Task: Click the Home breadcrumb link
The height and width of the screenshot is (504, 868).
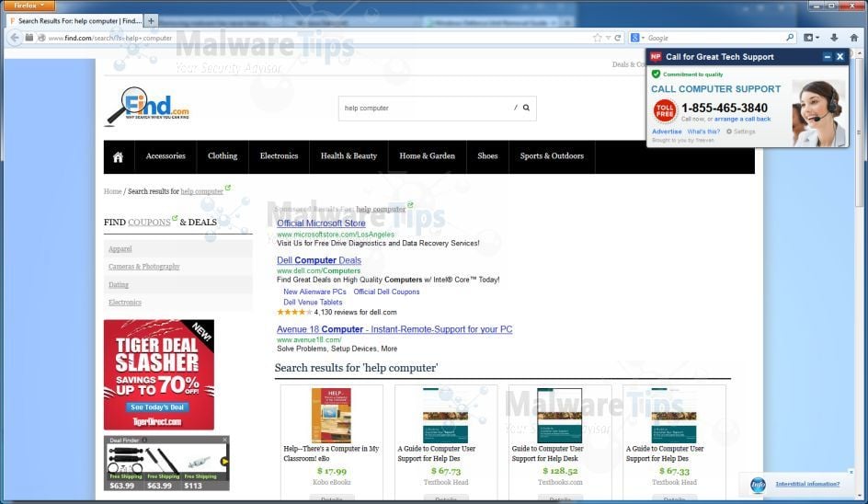Action: click(x=112, y=191)
